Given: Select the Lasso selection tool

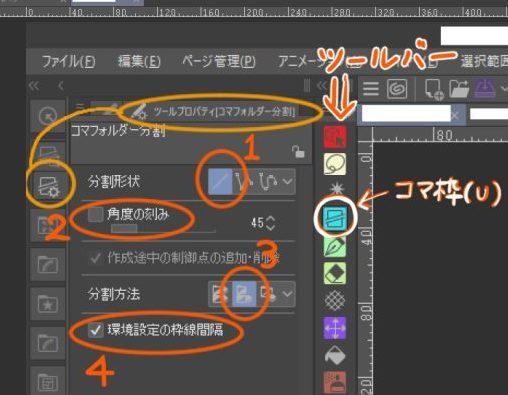Looking at the screenshot, I should [x=335, y=164].
